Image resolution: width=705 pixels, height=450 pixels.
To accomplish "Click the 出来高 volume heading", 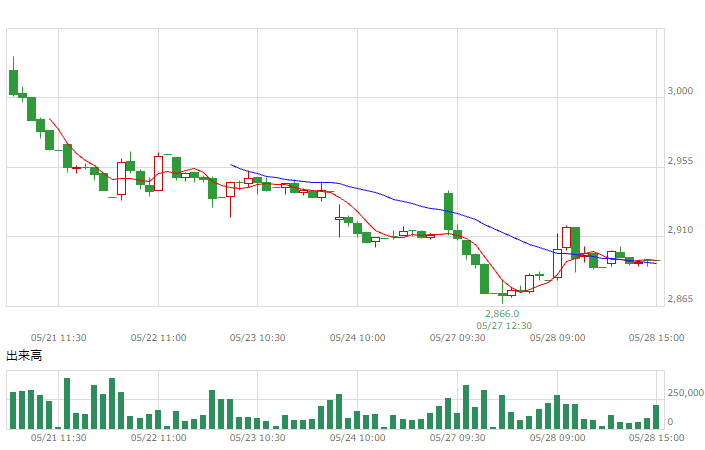I will [24, 356].
